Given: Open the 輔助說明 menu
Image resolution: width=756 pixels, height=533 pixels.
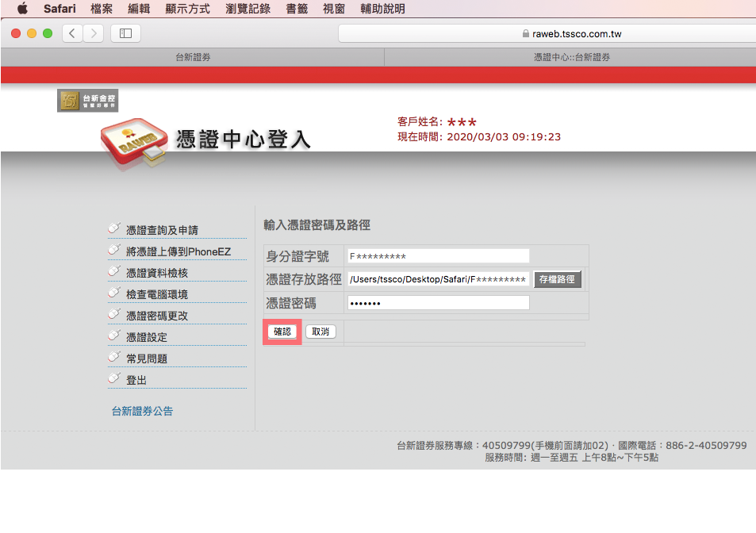Looking at the screenshot, I should (382, 9).
